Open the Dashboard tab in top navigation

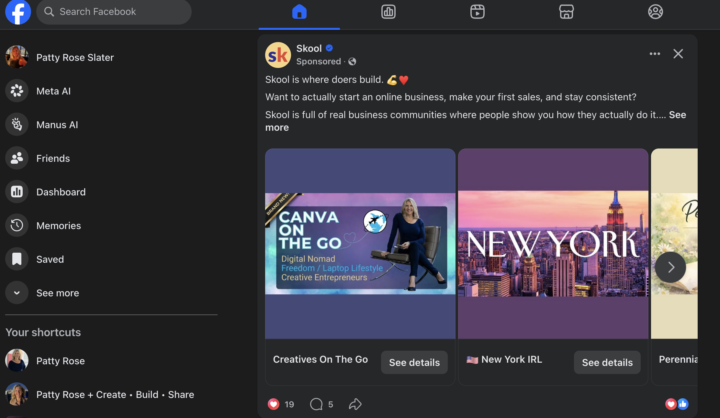click(388, 11)
